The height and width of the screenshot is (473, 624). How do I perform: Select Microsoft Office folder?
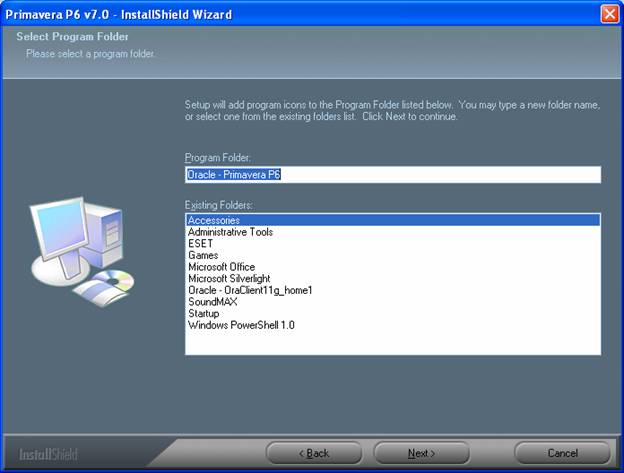393,267
